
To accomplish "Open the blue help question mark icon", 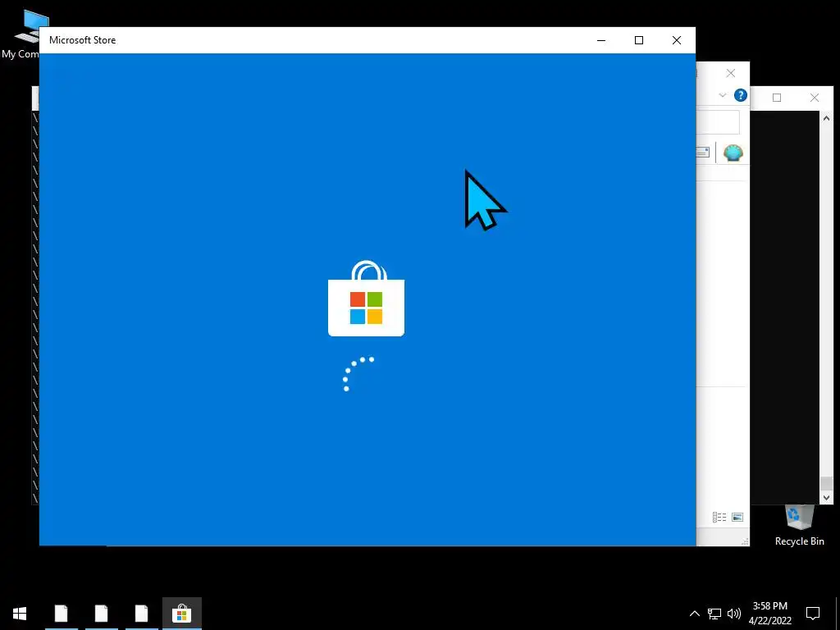I will pos(741,95).
